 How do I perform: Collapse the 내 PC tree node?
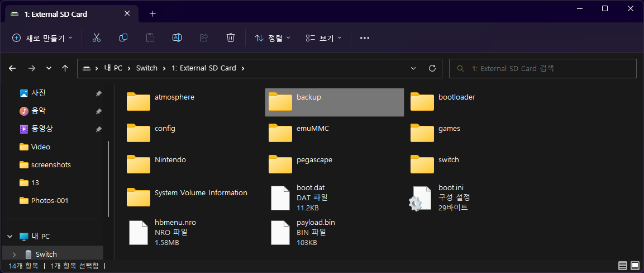click(x=9, y=237)
